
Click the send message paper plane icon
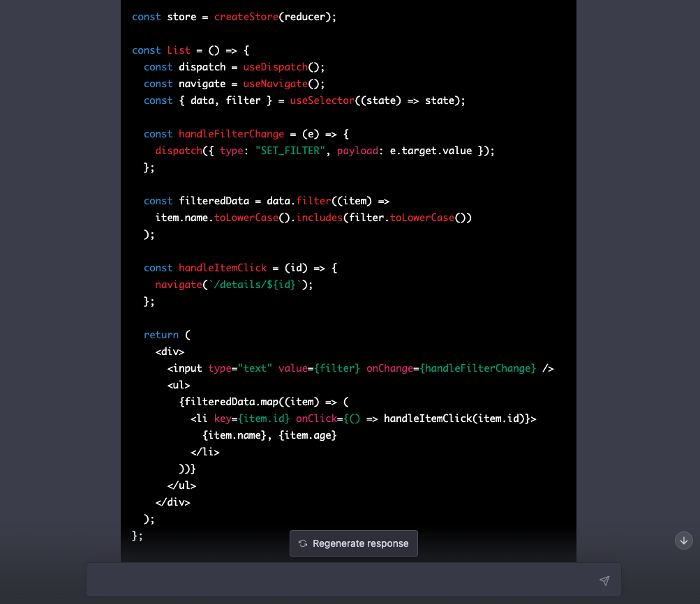point(604,580)
